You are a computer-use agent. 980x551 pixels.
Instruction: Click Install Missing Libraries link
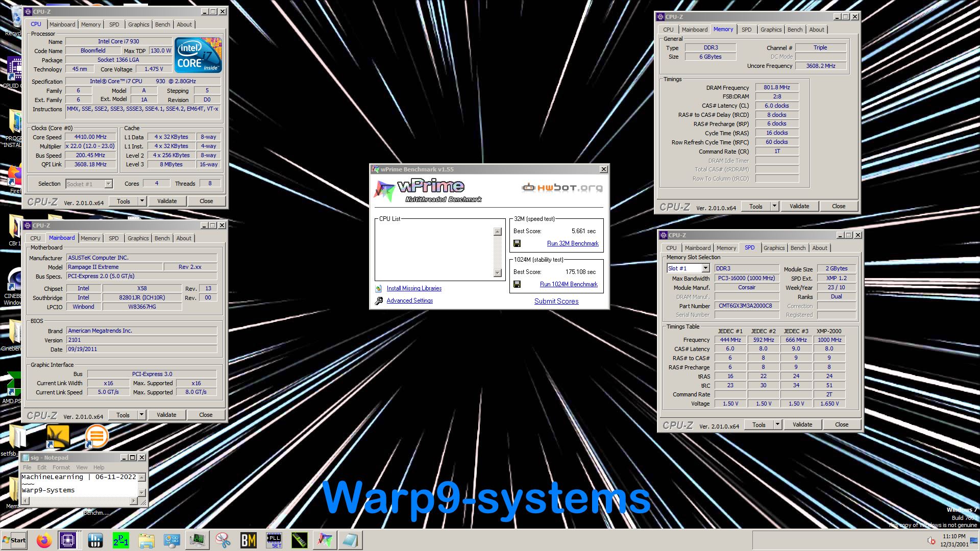point(414,288)
